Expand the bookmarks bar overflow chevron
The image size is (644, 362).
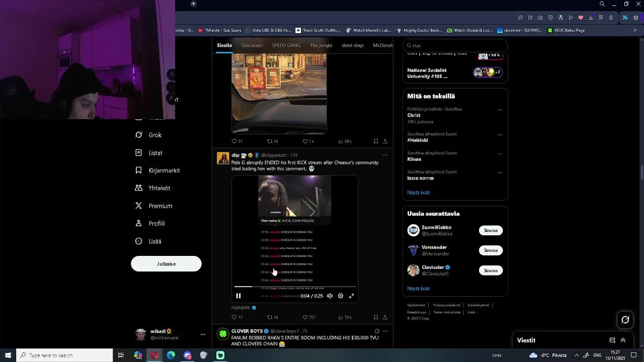tap(635, 30)
